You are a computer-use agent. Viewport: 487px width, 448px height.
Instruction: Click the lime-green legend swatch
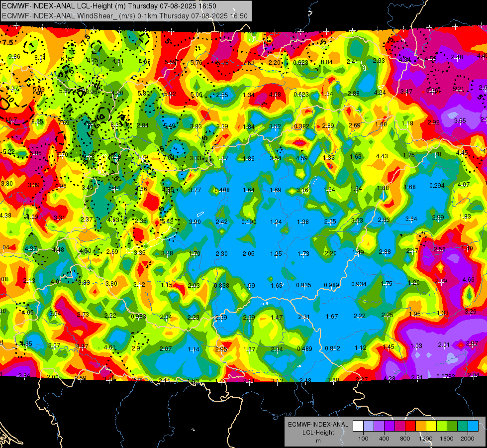pos(442,426)
